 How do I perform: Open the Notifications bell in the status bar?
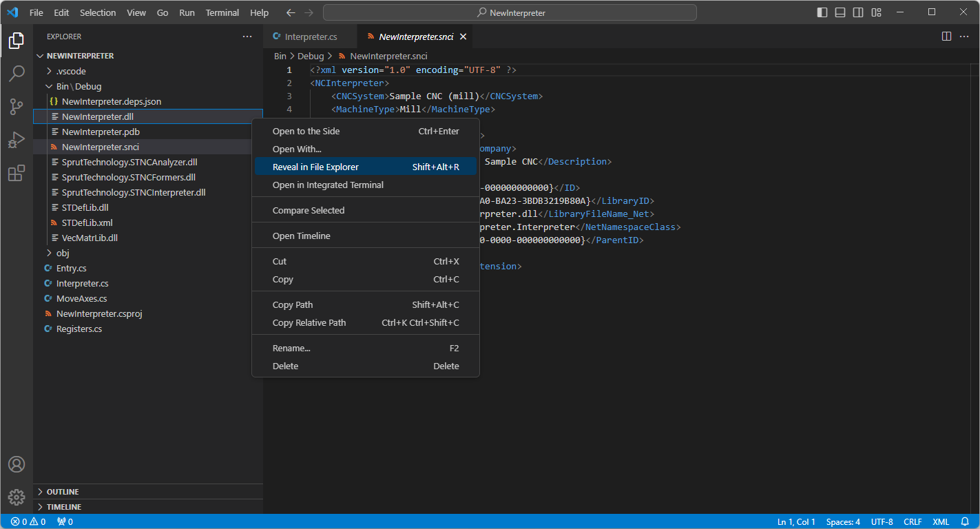964,521
